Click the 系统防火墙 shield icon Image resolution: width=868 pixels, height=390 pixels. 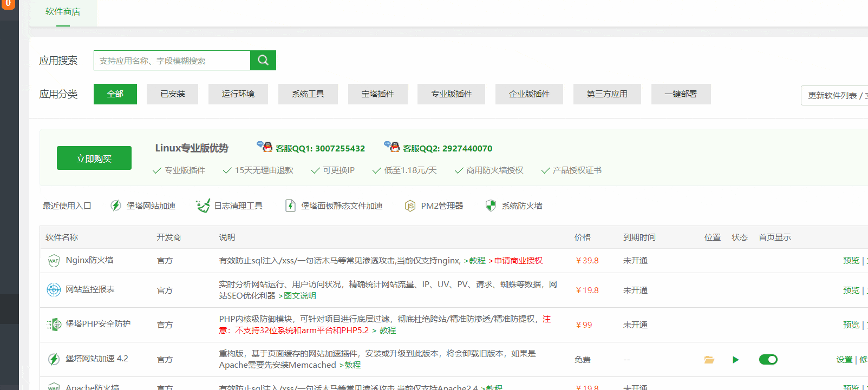click(x=491, y=206)
